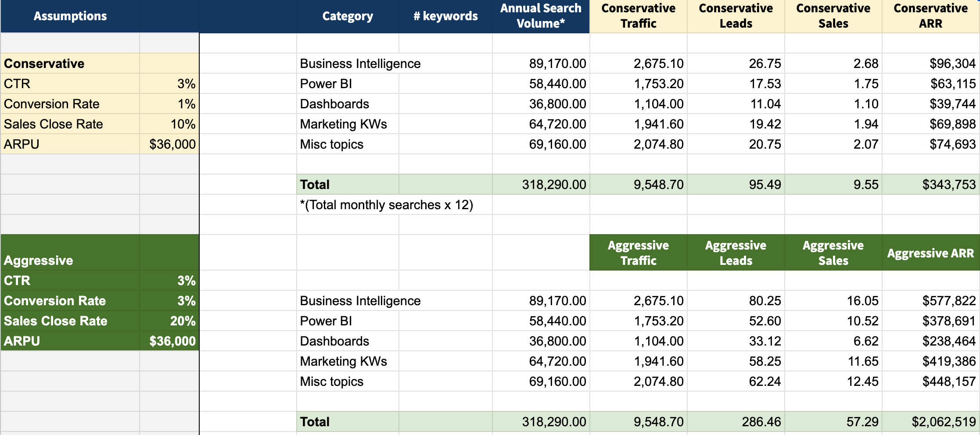The height and width of the screenshot is (435, 980).
Task: Select the Annual Search Volume header
Action: [541, 16]
